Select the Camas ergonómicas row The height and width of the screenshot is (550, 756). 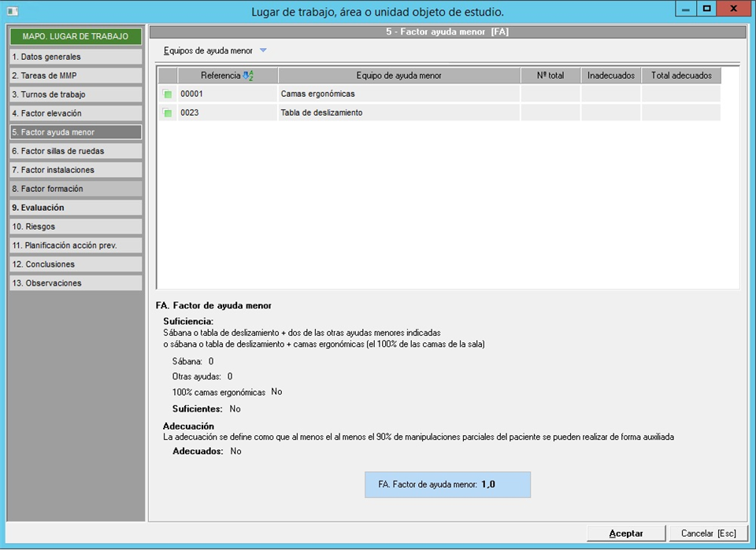point(398,94)
